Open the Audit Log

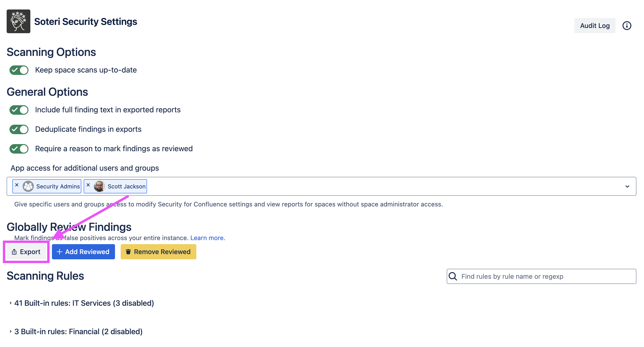594,26
